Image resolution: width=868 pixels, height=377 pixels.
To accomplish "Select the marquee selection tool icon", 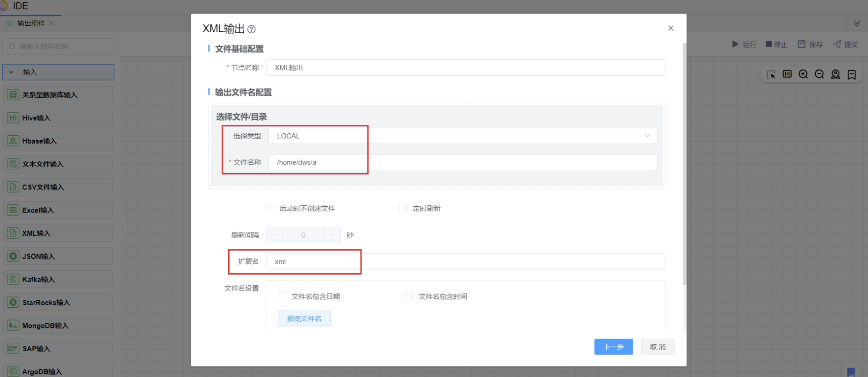I will pos(771,74).
